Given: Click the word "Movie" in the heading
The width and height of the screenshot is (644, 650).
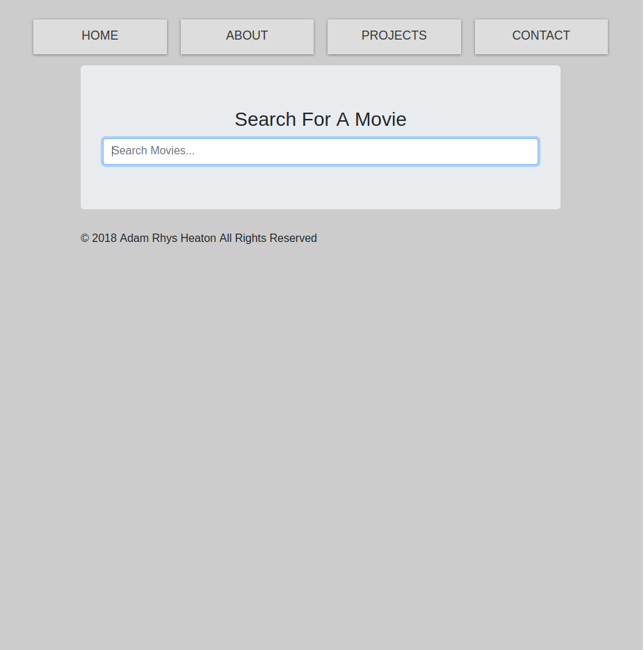Looking at the screenshot, I should click(x=380, y=120).
